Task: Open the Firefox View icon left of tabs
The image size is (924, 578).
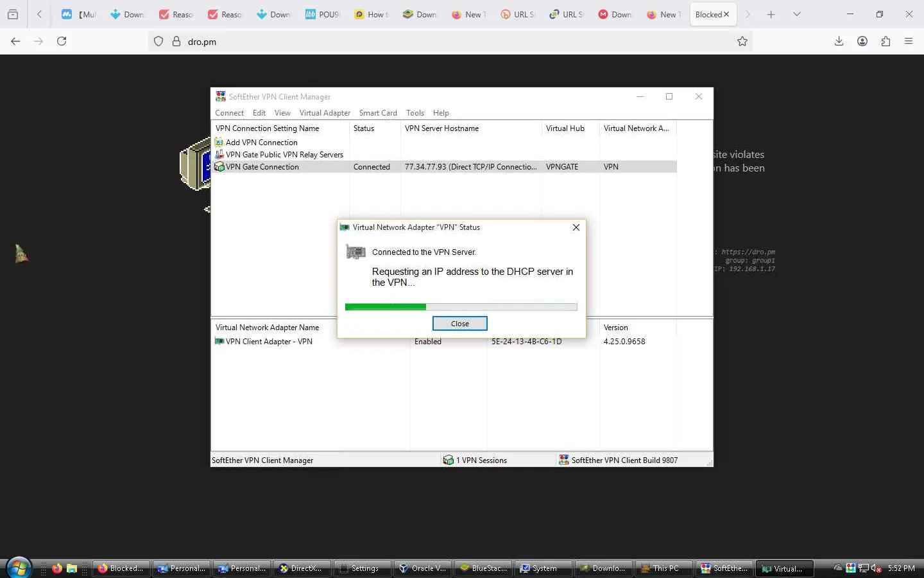Action: pos(13,14)
